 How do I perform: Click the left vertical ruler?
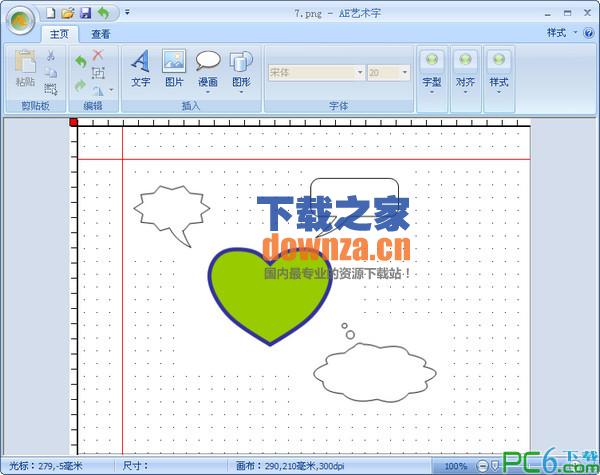coord(74,291)
